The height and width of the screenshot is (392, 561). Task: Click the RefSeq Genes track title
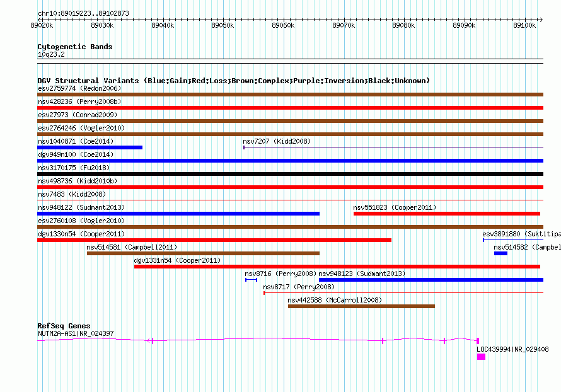pos(64,326)
